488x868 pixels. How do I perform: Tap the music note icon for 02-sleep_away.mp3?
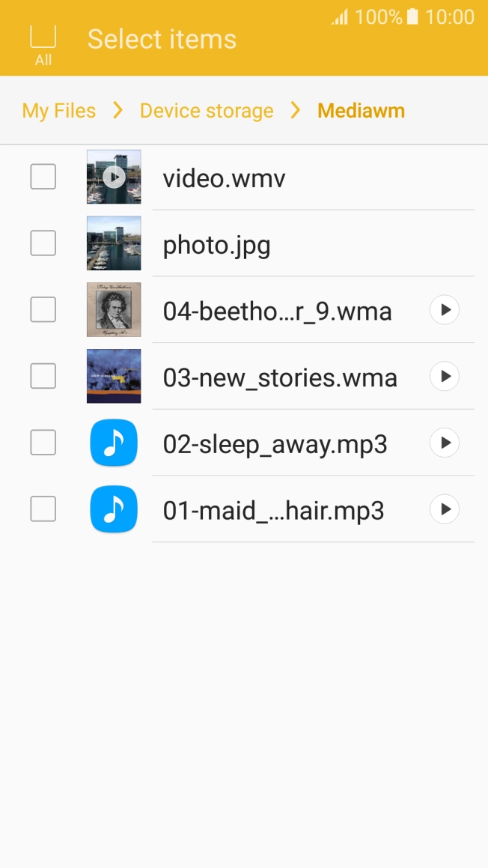click(x=113, y=443)
